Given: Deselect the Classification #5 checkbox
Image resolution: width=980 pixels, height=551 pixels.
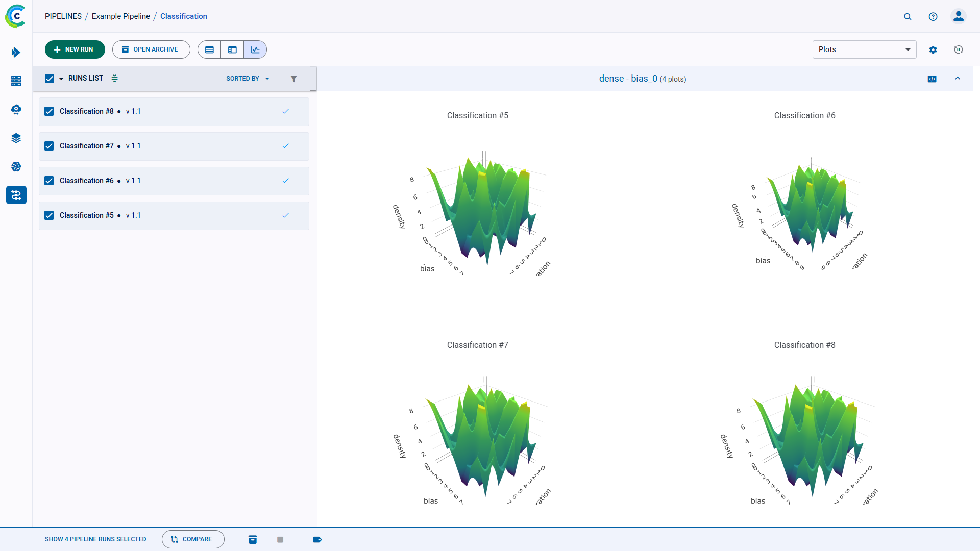Looking at the screenshot, I should click(x=49, y=215).
